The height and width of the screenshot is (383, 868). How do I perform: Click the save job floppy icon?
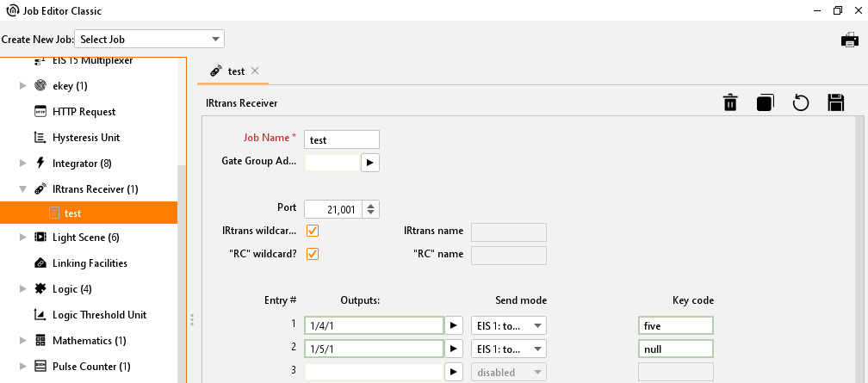point(835,103)
